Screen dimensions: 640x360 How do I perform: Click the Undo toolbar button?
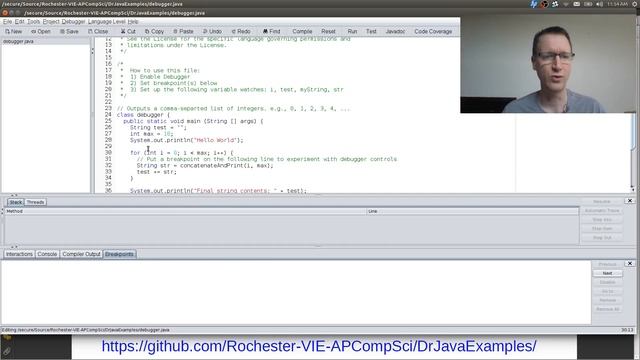[x=212, y=31]
